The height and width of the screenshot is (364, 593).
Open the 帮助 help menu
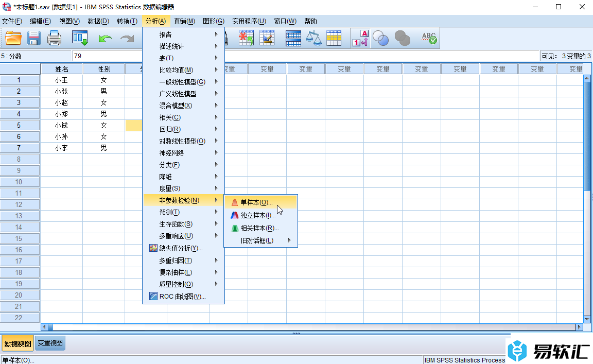click(x=310, y=21)
